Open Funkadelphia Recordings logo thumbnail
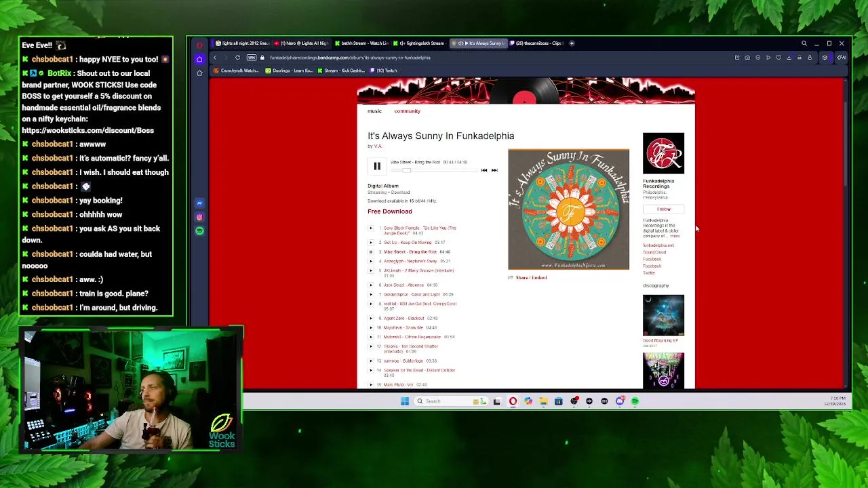This screenshot has width=868, height=488. click(x=663, y=153)
